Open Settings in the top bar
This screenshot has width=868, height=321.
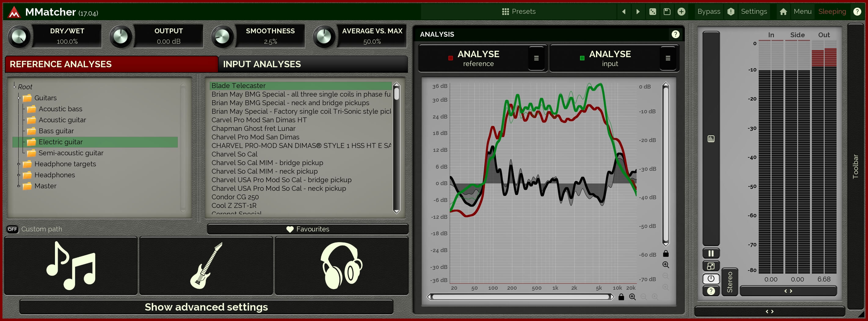[x=754, y=12]
